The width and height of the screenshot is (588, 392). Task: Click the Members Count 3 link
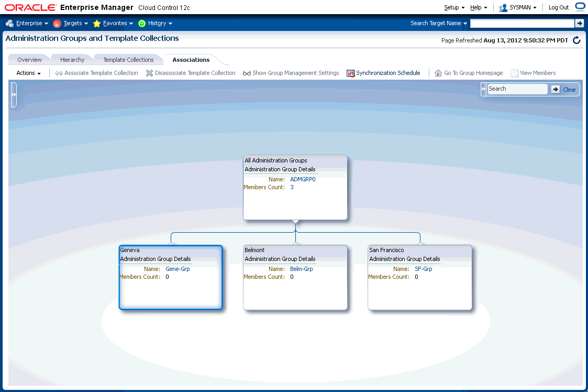292,188
